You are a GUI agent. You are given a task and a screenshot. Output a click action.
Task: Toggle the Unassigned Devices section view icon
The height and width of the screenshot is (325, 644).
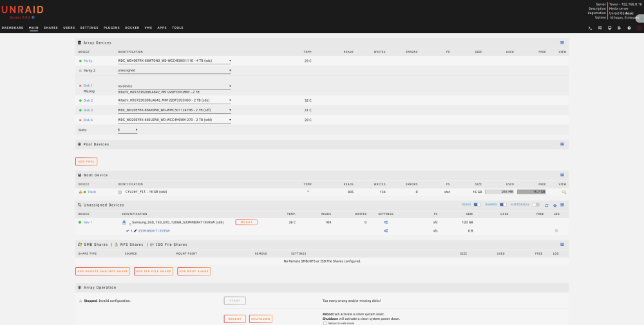click(x=562, y=205)
